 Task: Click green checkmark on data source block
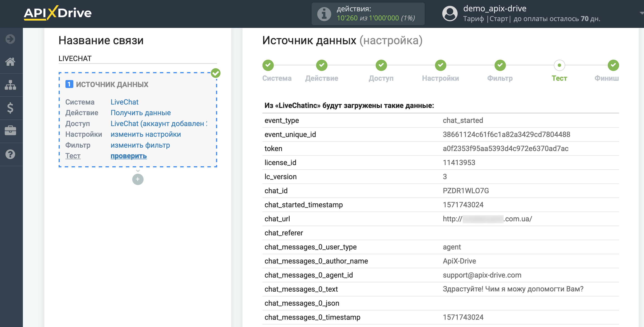coord(216,73)
